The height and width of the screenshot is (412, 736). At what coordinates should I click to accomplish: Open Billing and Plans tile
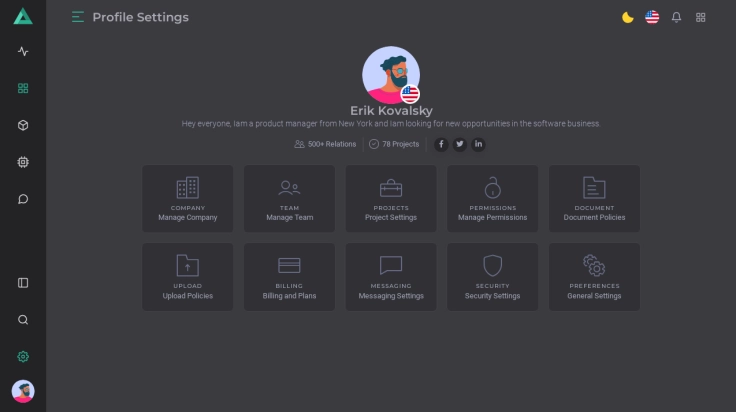point(289,277)
